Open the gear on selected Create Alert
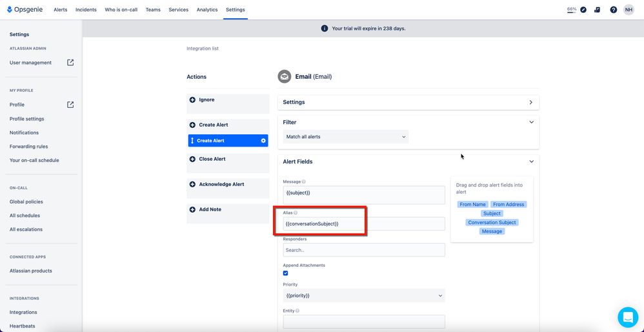 [263, 141]
